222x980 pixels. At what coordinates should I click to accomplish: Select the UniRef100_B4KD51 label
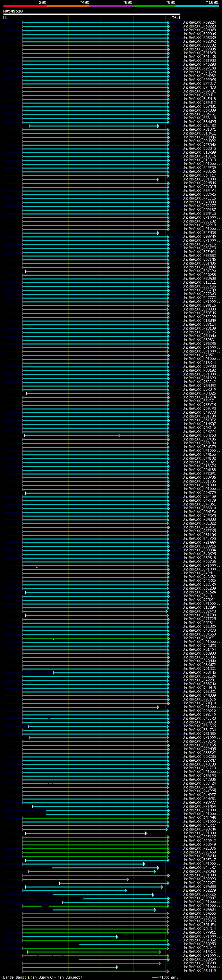click(x=199, y=504)
